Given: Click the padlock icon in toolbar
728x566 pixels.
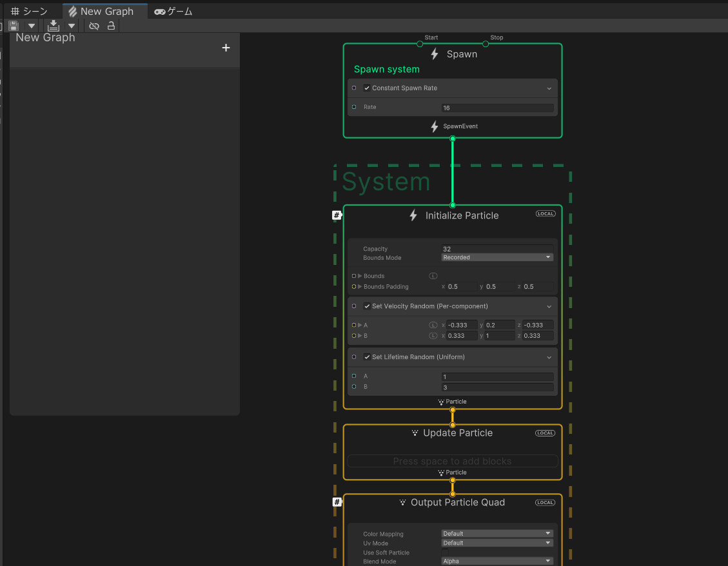Looking at the screenshot, I should pos(111,26).
